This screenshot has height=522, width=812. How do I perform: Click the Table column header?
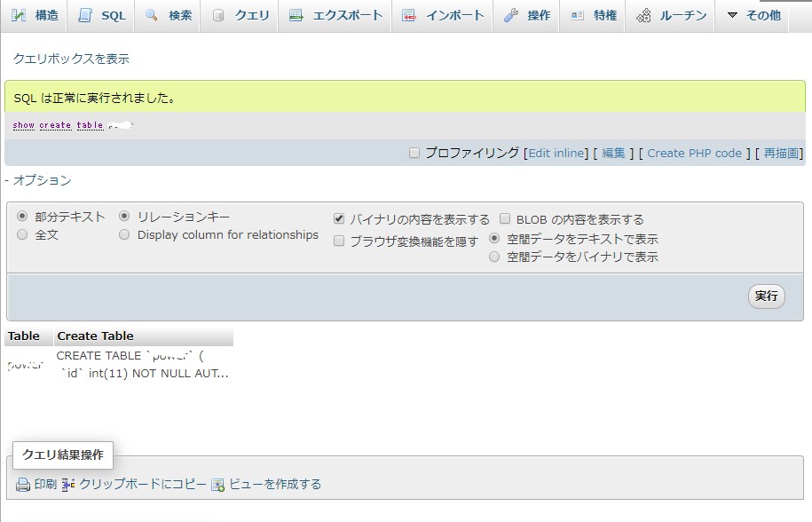pyautogui.click(x=28, y=336)
